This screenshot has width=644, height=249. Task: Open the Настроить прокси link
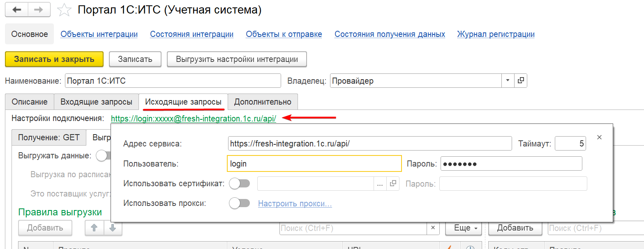click(295, 203)
